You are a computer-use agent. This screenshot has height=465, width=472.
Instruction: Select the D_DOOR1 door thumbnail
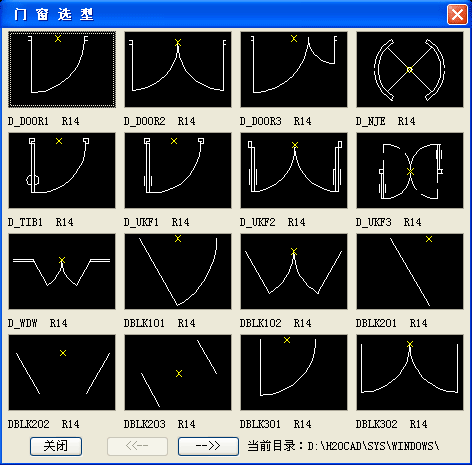(x=62, y=69)
